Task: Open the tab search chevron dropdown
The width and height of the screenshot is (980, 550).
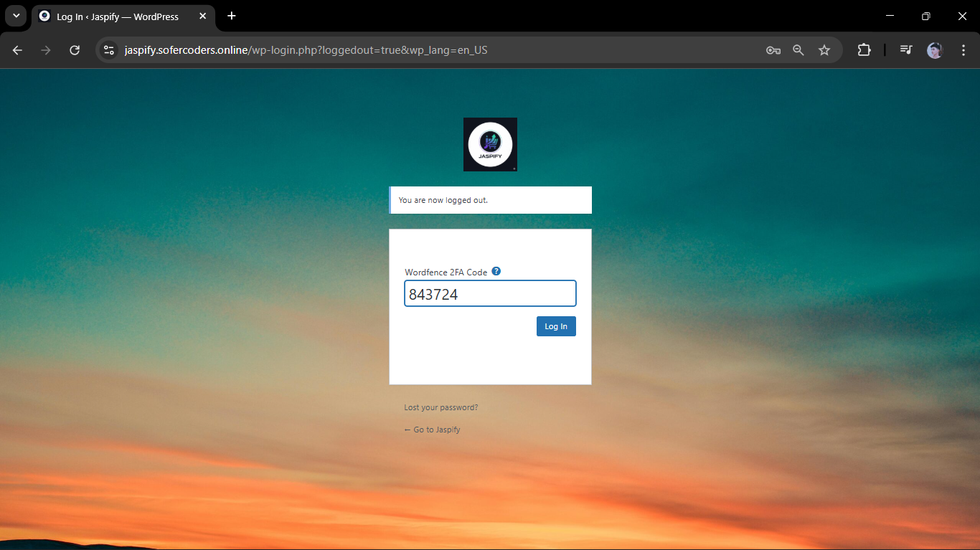Action: coord(16,16)
